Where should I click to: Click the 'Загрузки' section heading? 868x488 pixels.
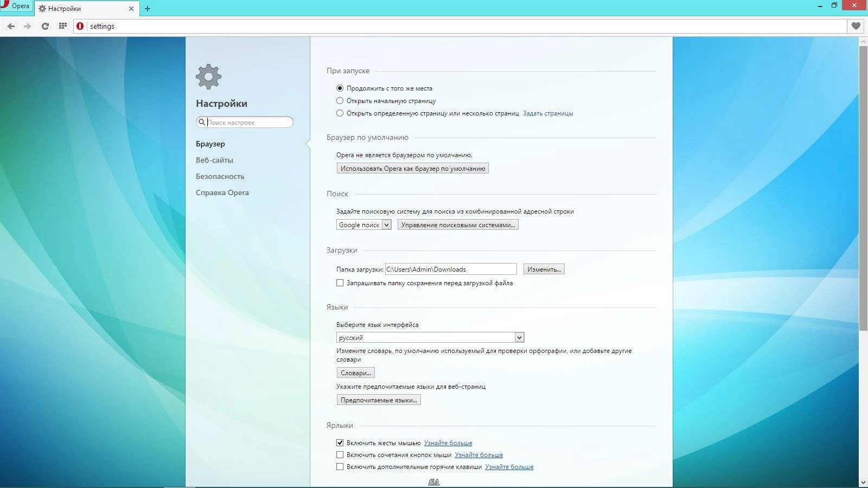click(x=342, y=250)
